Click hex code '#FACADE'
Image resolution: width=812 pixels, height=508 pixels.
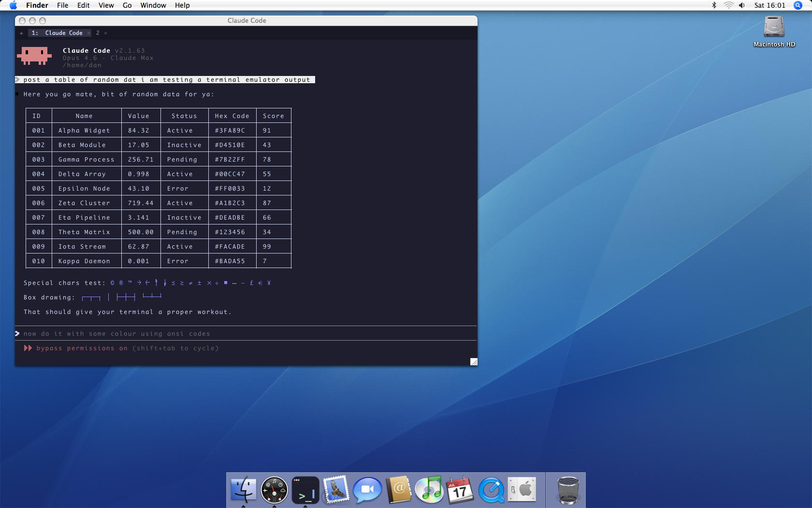pyautogui.click(x=230, y=246)
